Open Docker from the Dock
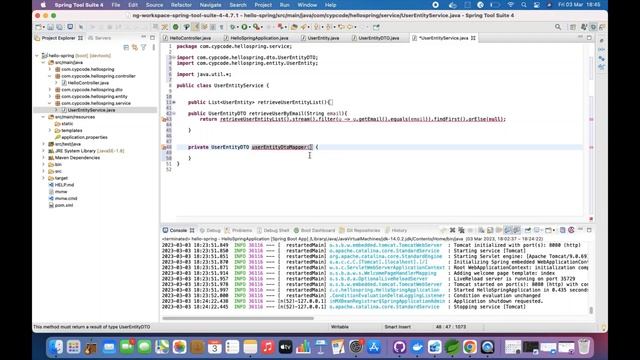The image size is (640, 360). click(417, 347)
